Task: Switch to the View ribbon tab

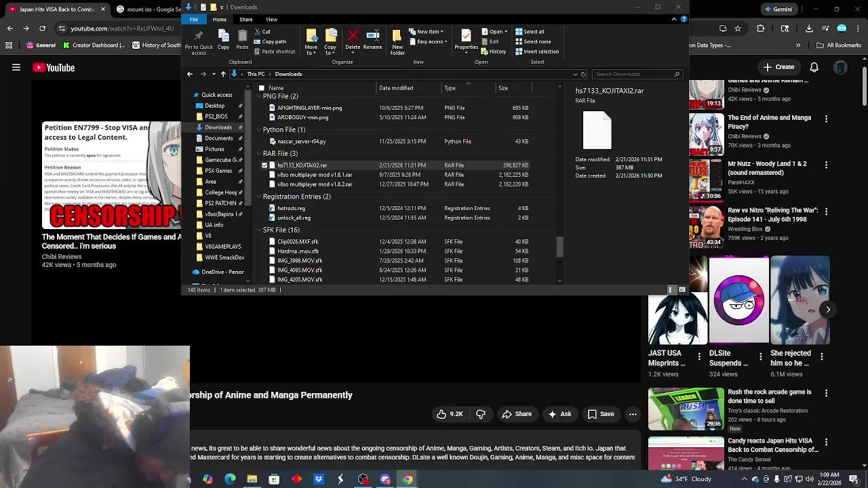Action: point(271,19)
